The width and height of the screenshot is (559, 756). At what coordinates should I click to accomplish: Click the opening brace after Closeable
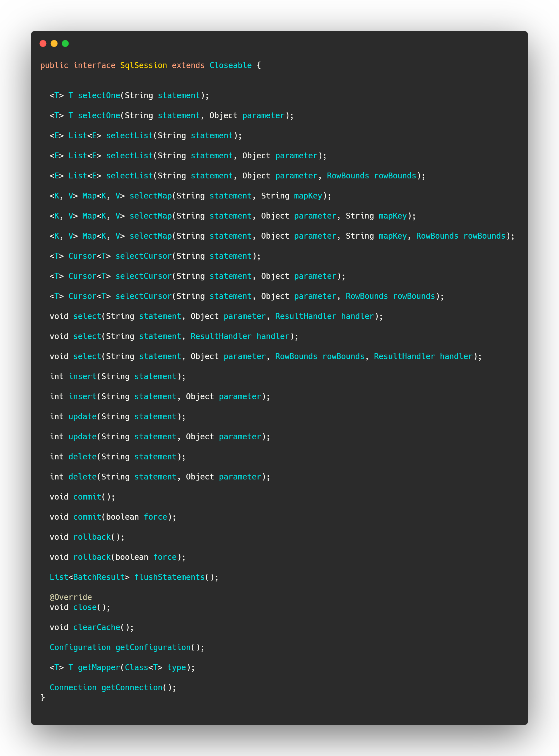click(259, 65)
